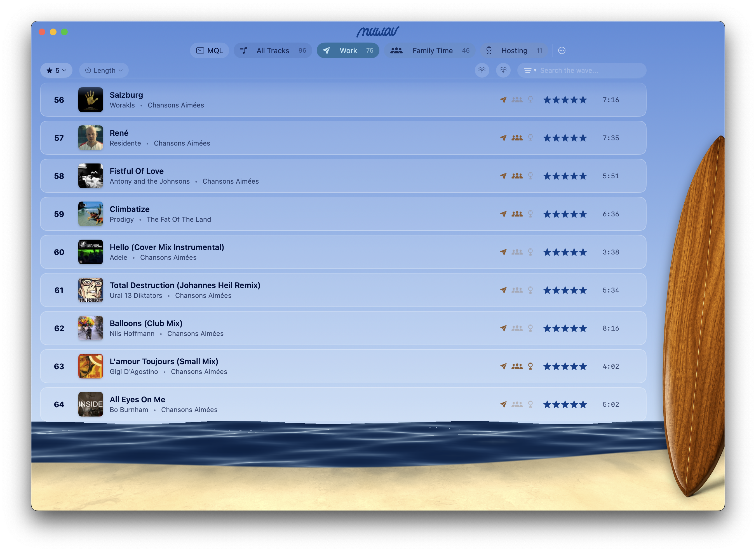The height and width of the screenshot is (552, 756).
Task: Toggle Family Time tag on Climbatize
Action: [517, 214]
